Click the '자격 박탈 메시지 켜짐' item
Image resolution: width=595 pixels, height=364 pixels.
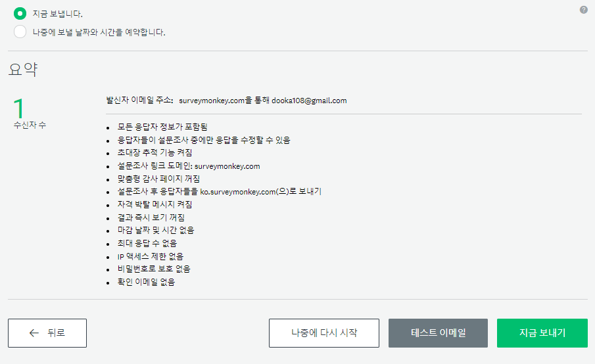pos(155,205)
